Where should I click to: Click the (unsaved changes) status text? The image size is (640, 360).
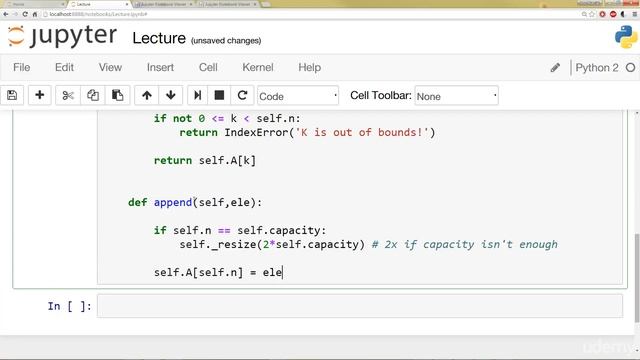click(226, 41)
